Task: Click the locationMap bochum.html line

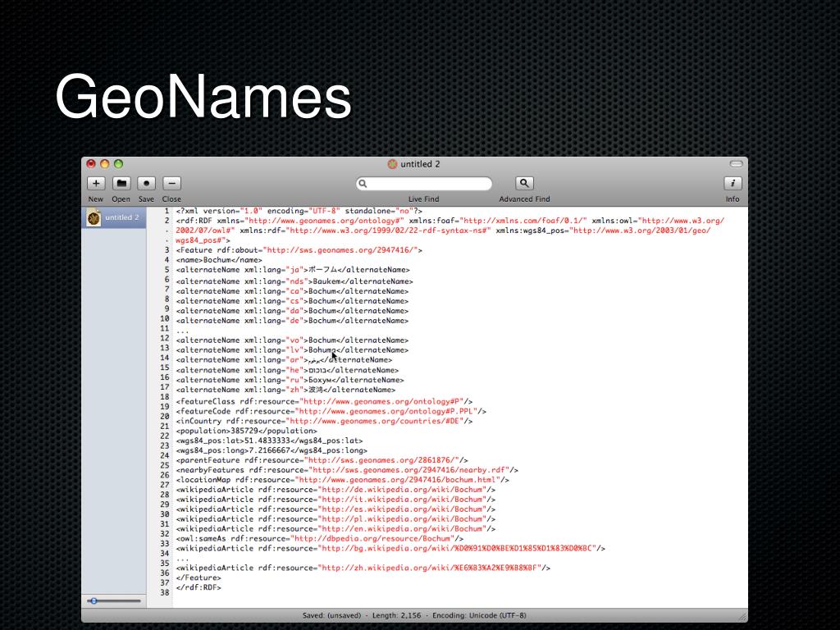Action: tap(342, 480)
